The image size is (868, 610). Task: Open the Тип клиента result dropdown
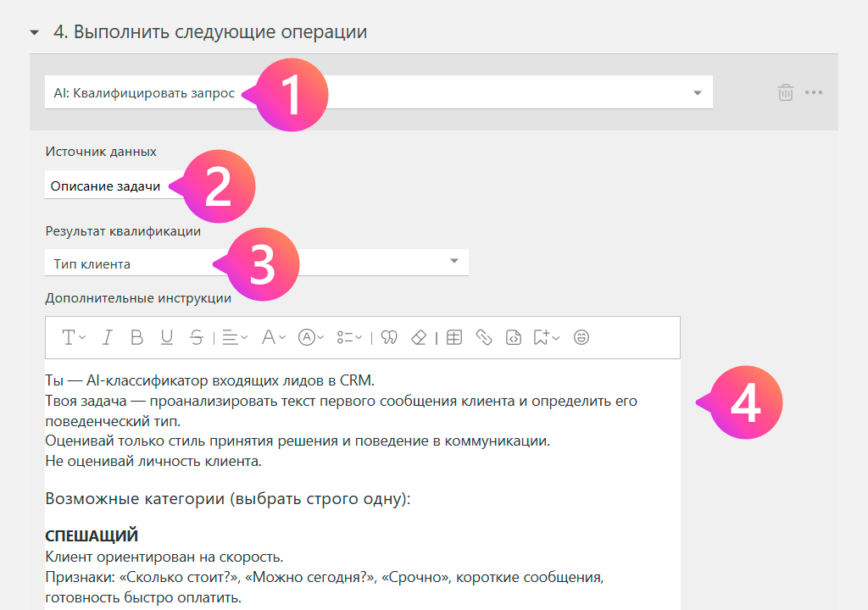pyautogui.click(x=453, y=261)
